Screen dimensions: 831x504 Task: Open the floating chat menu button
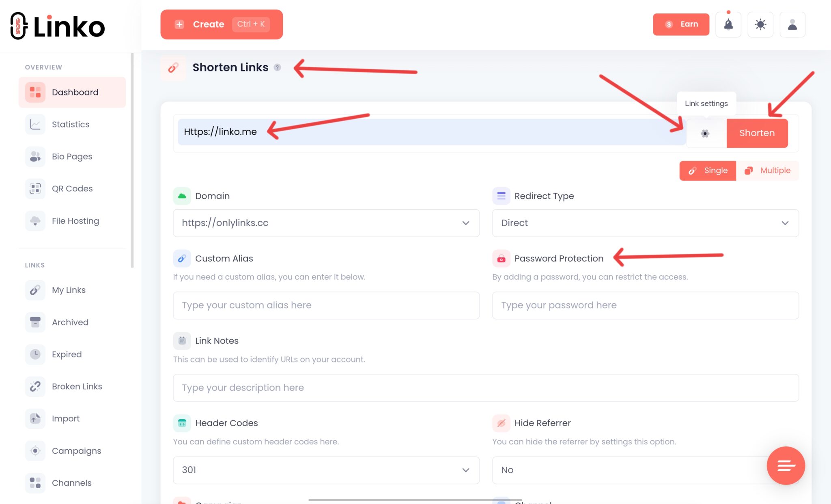786,465
